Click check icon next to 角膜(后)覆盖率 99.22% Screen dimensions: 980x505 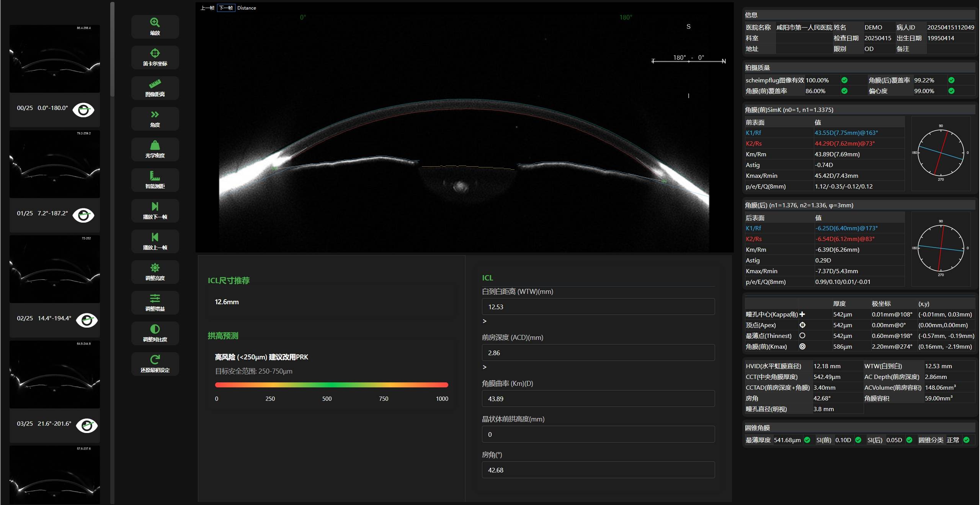951,80
